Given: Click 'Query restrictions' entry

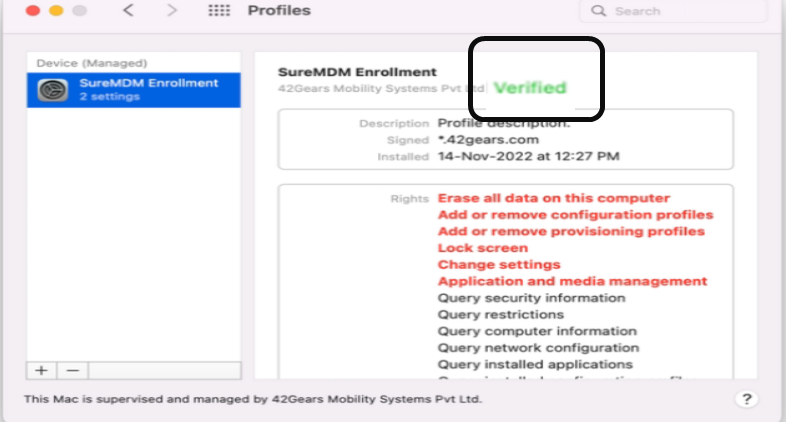Looking at the screenshot, I should [x=501, y=314].
